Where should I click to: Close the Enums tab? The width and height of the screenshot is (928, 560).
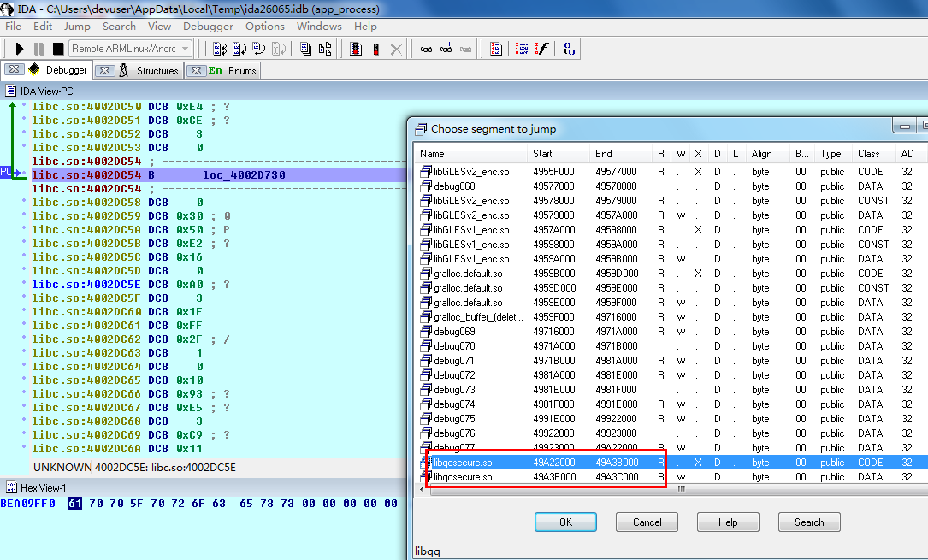click(196, 70)
